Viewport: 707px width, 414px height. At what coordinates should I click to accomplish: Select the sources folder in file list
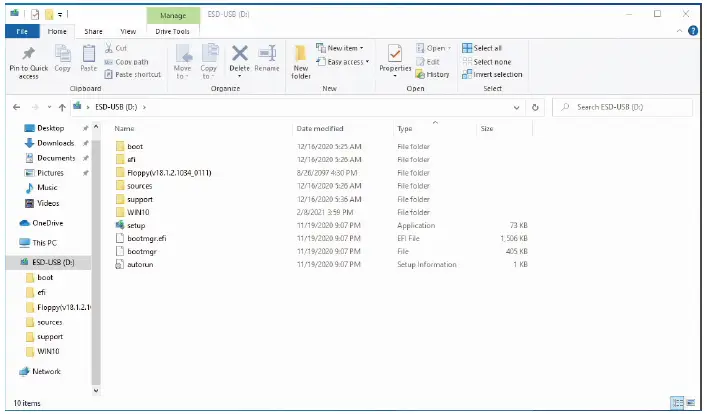139,186
